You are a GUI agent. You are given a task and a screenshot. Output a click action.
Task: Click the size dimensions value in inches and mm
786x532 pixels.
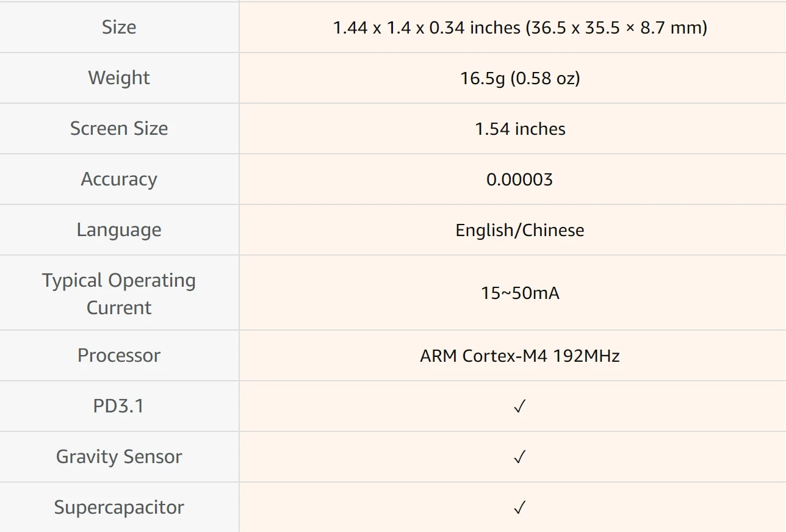(520, 27)
